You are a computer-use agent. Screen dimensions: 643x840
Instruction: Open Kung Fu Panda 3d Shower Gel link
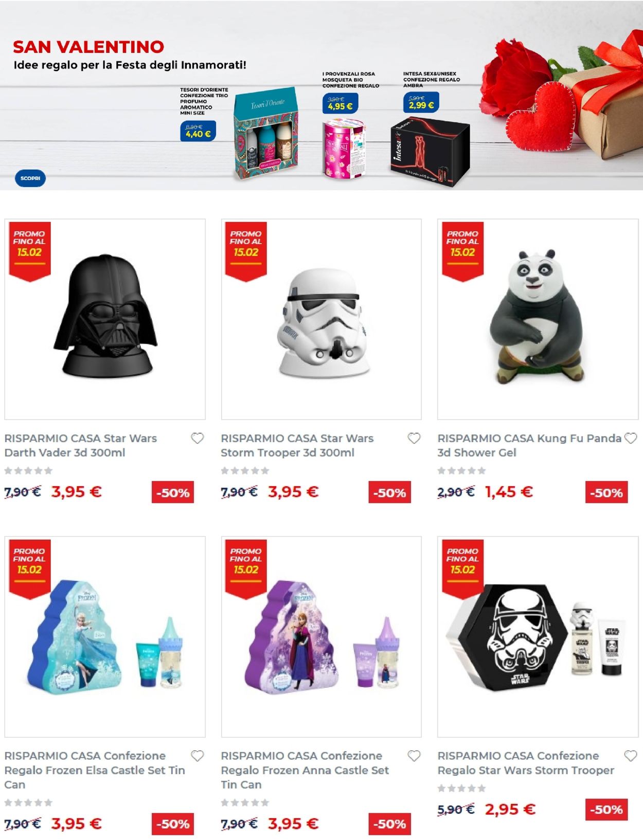coord(529,446)
